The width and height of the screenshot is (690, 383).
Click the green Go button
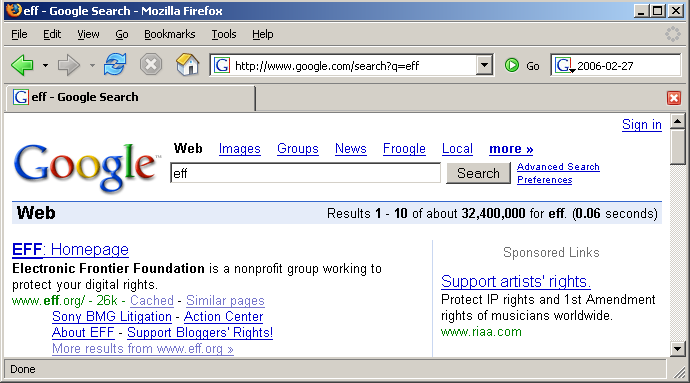[x=522, y=66]
